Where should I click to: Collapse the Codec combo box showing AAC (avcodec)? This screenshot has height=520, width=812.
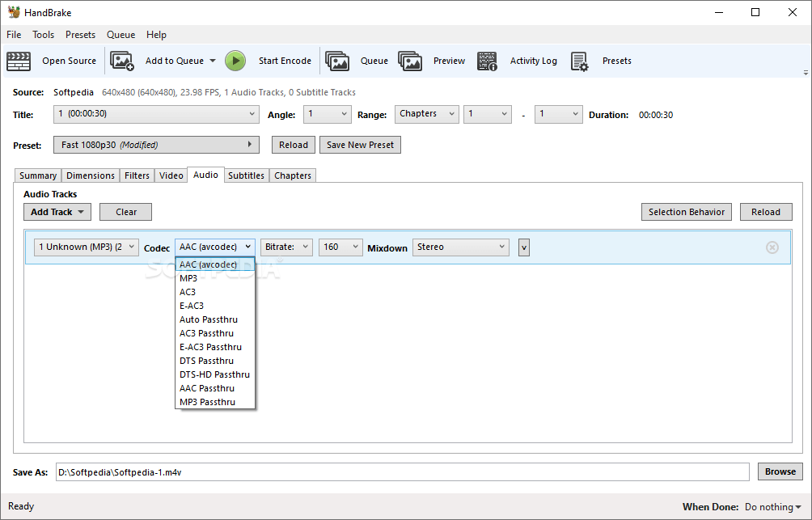[214, 247]
